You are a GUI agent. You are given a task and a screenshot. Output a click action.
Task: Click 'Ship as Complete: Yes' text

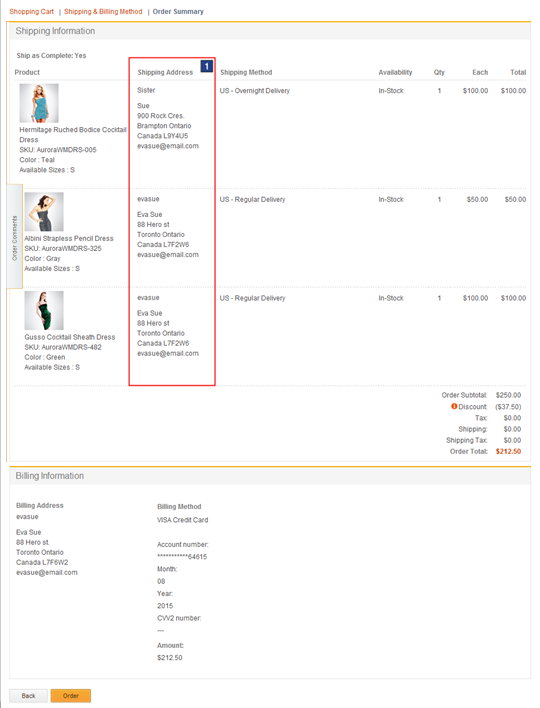tap(51, 56)
